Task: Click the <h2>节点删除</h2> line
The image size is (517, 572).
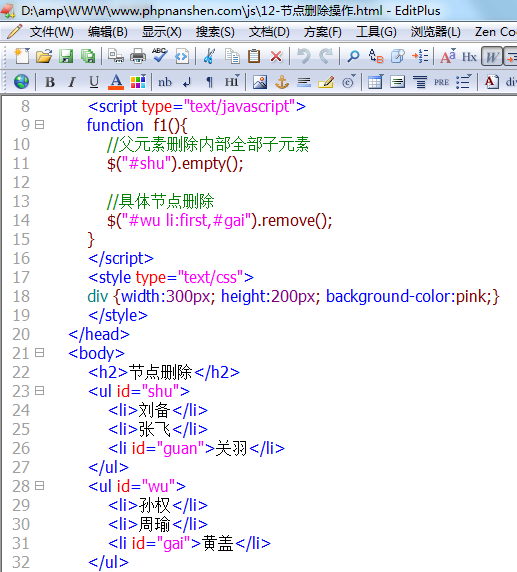Action: click(164, 372)
